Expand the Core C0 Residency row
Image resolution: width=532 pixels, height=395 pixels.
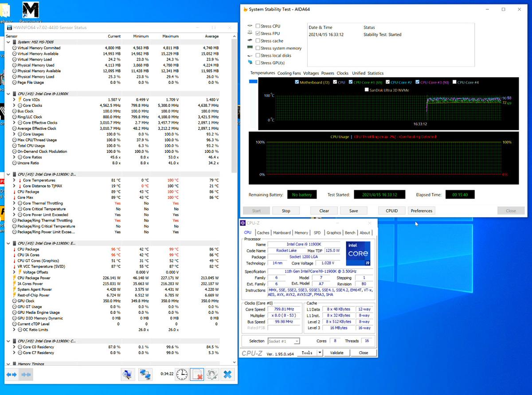(x=15, y=347)
